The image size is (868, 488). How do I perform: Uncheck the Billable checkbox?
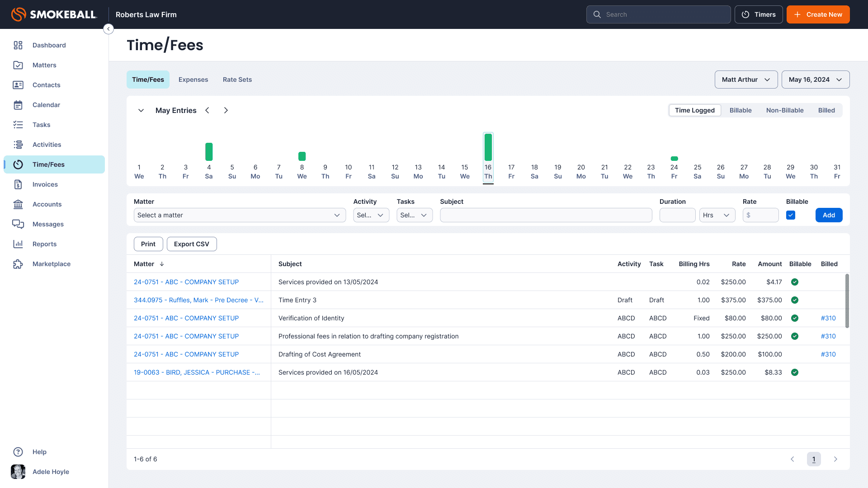tap(791, 215)
